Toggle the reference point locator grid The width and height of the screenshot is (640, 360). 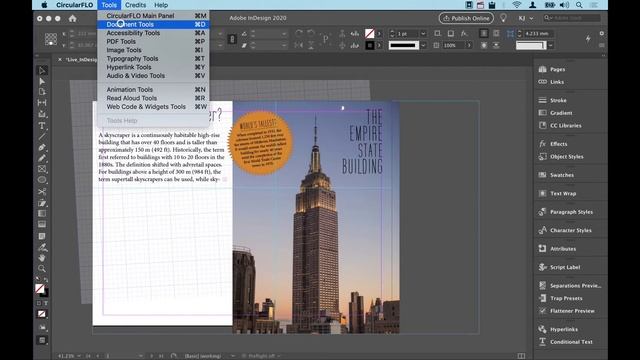[x=51, y=39]
